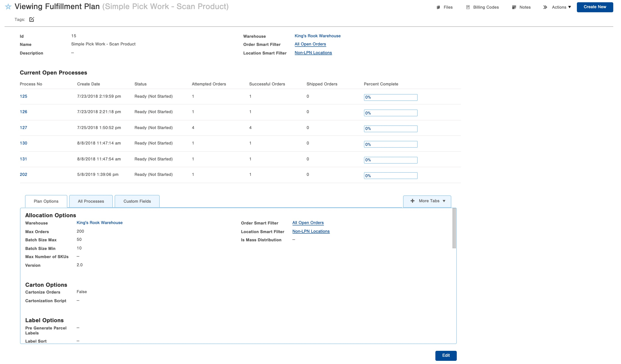Image resolution: width=621 pixels, height=364 pixels.
Task: Open the Custom Fields tab
Action: click(x=137, y=201)
